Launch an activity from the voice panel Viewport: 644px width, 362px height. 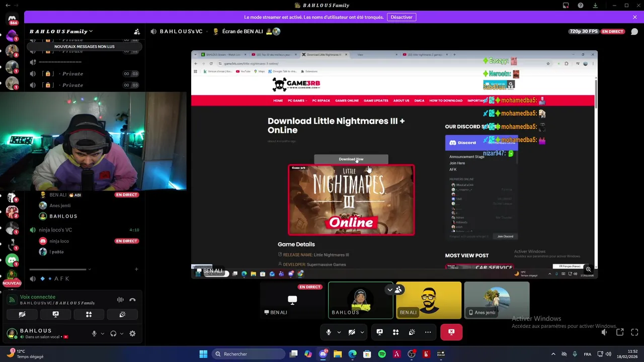click(89, 314)
